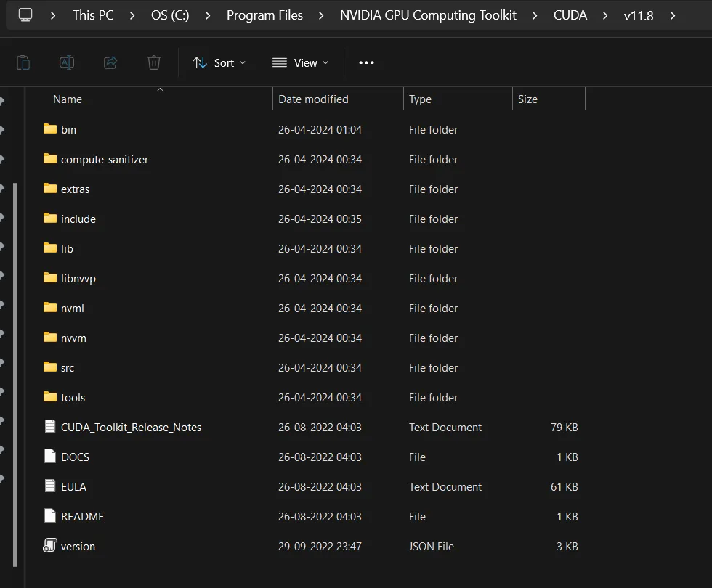
Task: Select the tools folder name
Action: pos(73,398)
